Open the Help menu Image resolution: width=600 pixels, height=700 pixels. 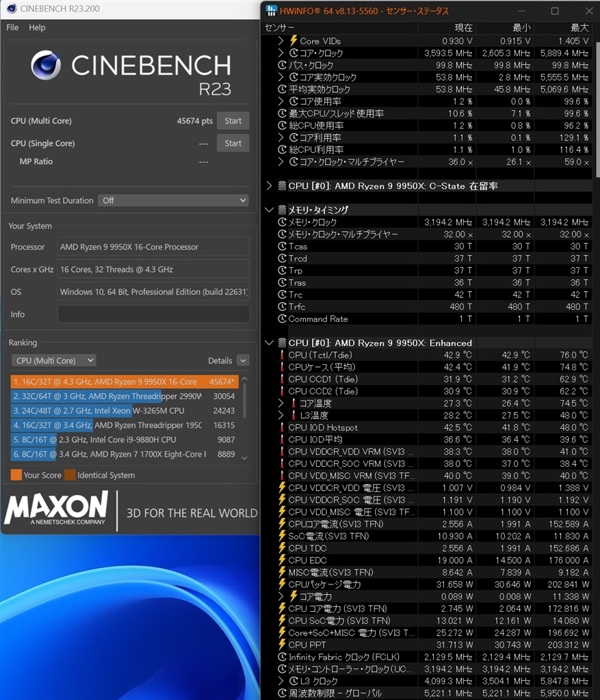(x=37, y=27)
